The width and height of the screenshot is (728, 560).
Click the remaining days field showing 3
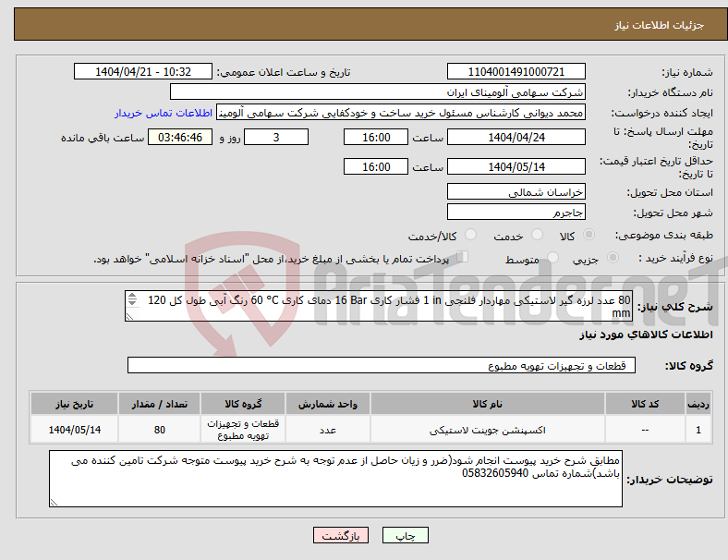276,137
